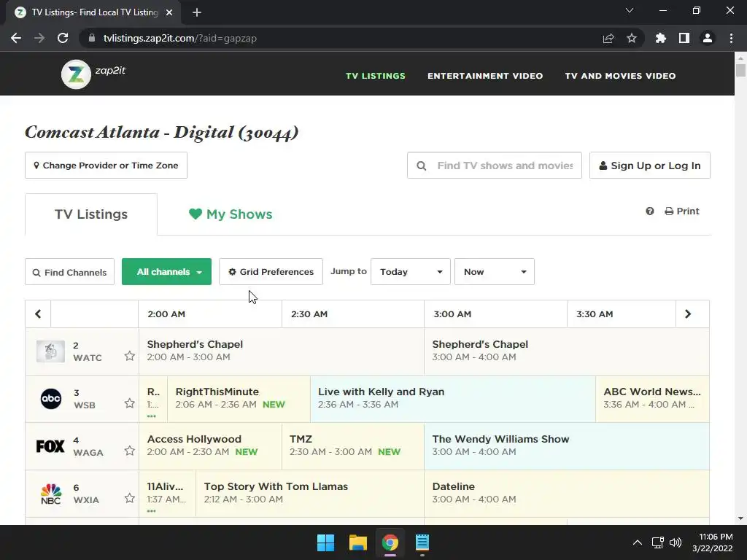Open File Explorer from taskbar
This screenshot has height=560, width=747.
(x=357, y=542)
